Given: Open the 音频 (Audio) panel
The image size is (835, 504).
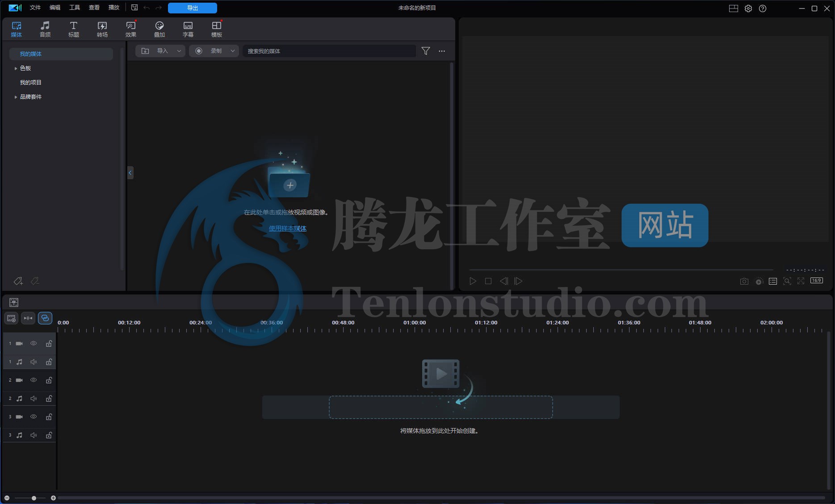Looking at the screenshot, I should (45, 28).
